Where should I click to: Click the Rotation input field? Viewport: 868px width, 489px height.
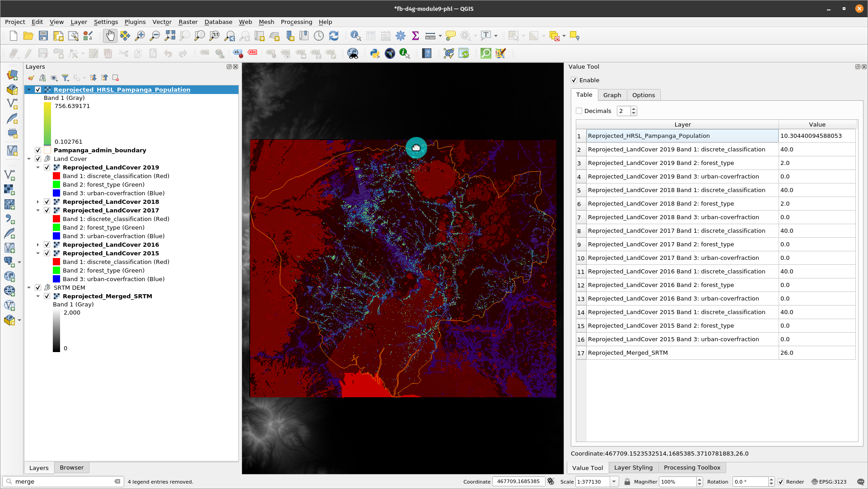point(750,482)
